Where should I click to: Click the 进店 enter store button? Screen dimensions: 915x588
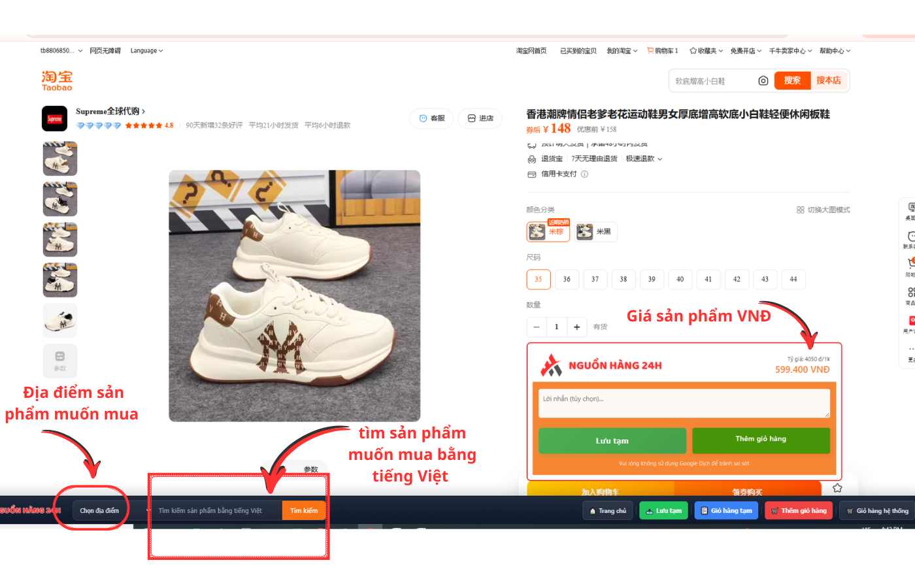[480, 118]
